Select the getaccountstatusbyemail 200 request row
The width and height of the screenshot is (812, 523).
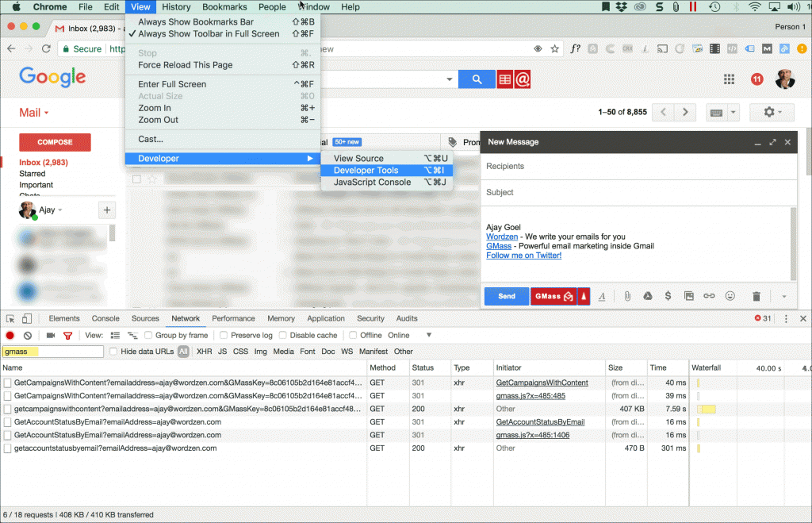pos(344,448)
